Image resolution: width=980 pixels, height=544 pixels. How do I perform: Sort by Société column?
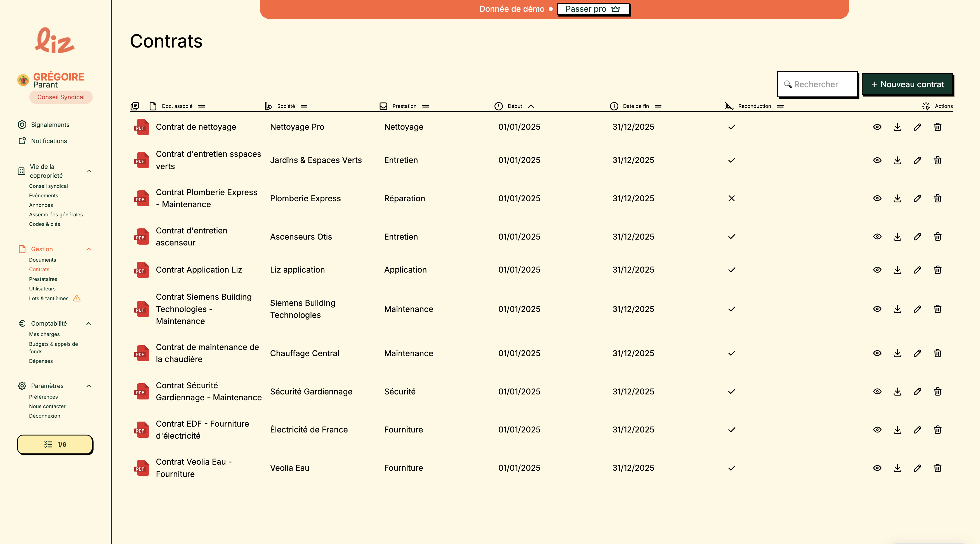[x=304, y=107]
